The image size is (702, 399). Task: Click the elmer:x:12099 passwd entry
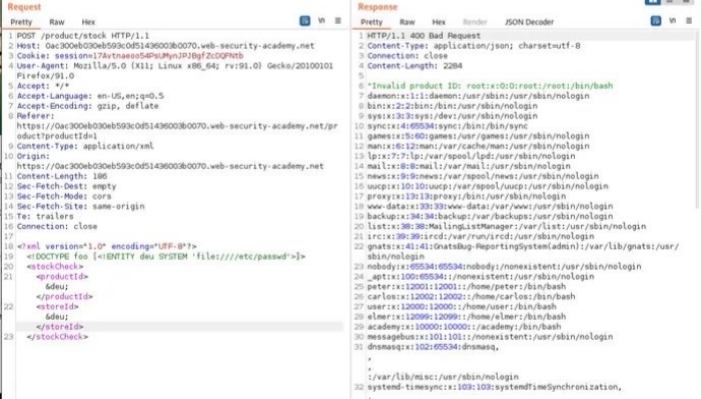[x=467, y=317]
